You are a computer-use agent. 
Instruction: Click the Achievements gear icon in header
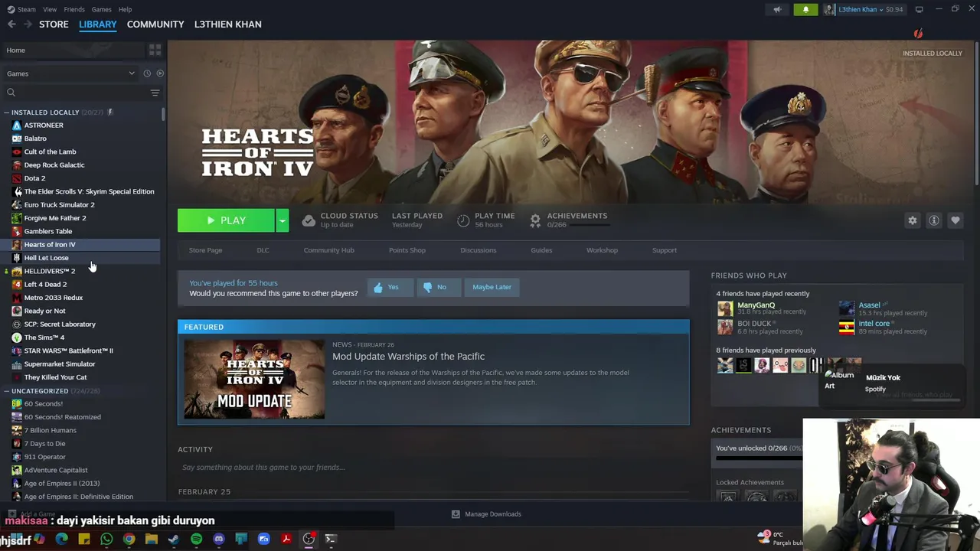pyautogui.click(x=535, y=220)
